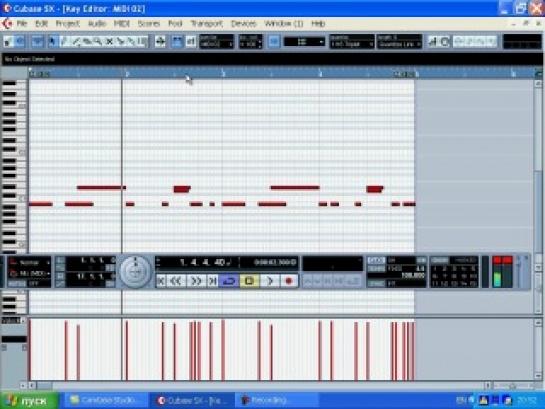This screenshot has width=545, height=409.
Task: Open the Project menu
Action: (x=67, y=24)
